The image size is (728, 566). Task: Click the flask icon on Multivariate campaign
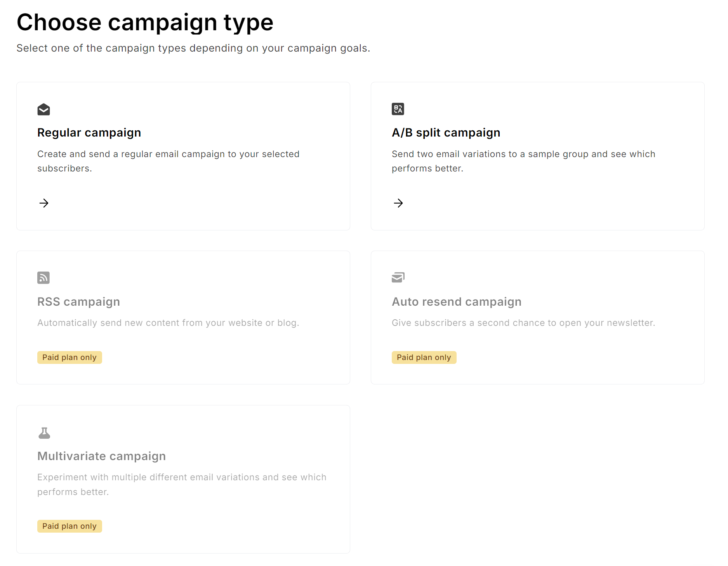tap(43, 432)
